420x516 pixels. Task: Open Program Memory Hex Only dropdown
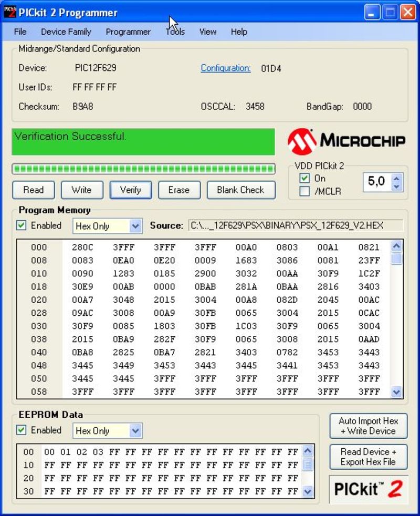[x=135, y=226]
